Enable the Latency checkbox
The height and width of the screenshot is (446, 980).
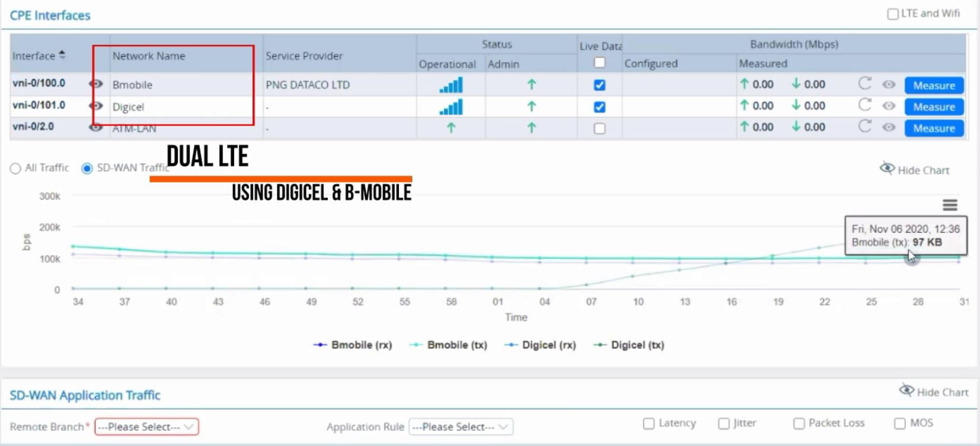click(649, 423)
